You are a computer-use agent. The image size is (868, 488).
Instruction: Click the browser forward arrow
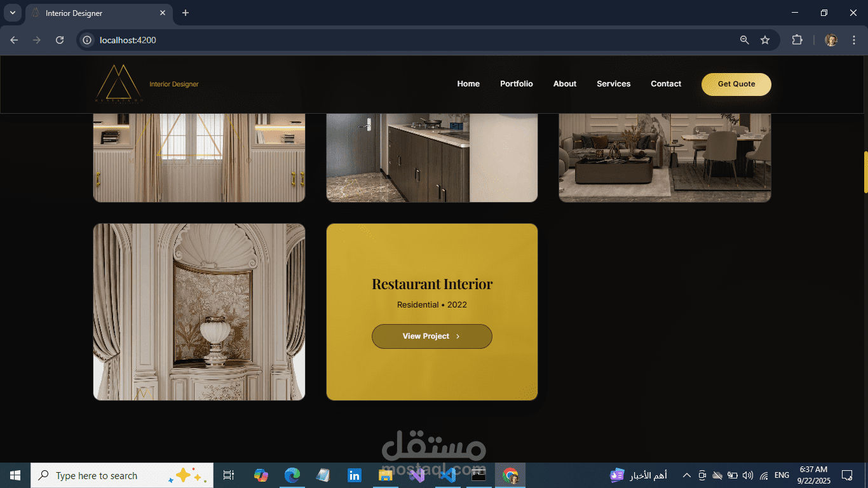tap(37, 40)
